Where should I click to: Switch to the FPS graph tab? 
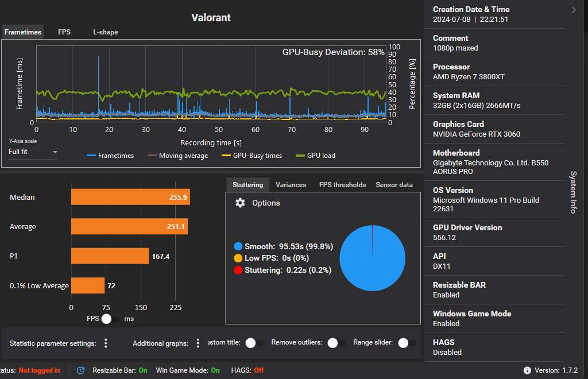tap(64, 32)
